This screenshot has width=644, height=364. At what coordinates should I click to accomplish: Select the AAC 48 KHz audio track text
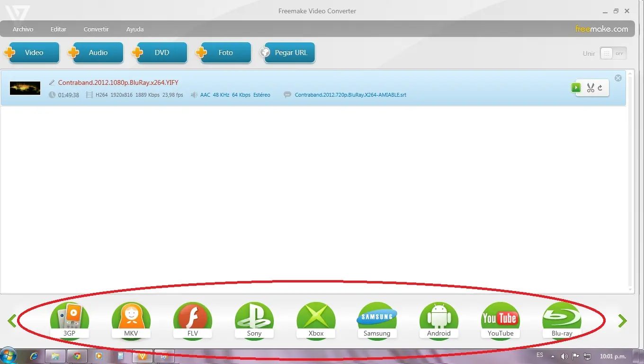(x=235, y=95)
